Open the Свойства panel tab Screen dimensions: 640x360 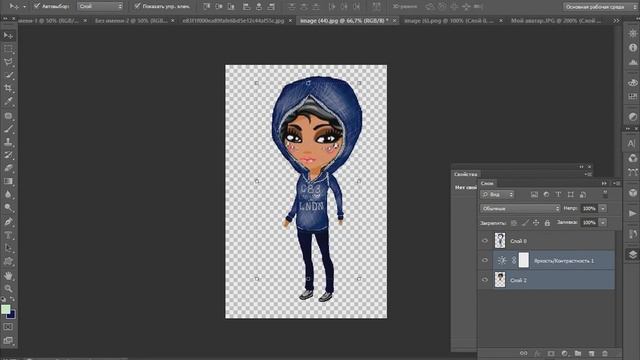point(465,174)
